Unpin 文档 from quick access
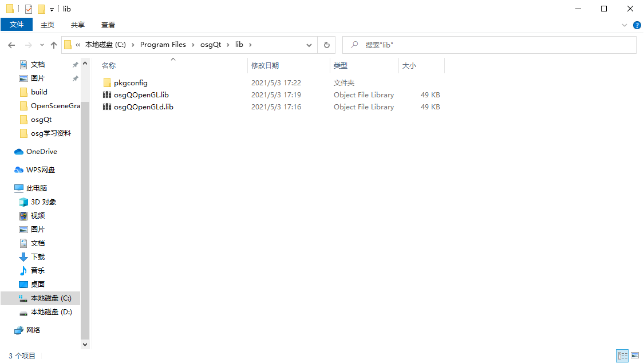 tap(74, 64)
